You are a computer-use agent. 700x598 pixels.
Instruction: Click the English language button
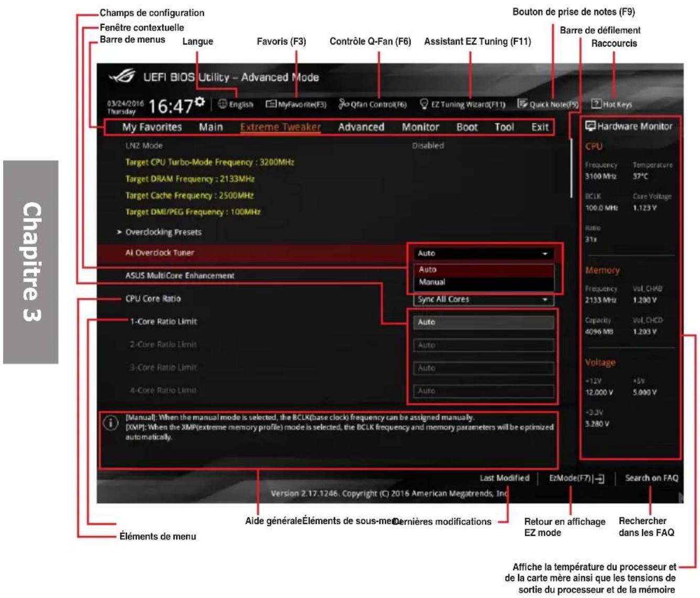point(235,104)
